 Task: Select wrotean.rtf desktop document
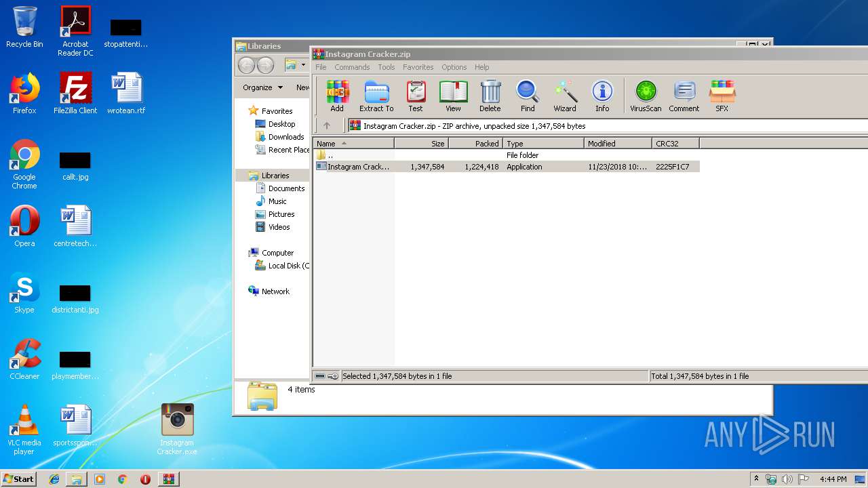coord(126,93)
